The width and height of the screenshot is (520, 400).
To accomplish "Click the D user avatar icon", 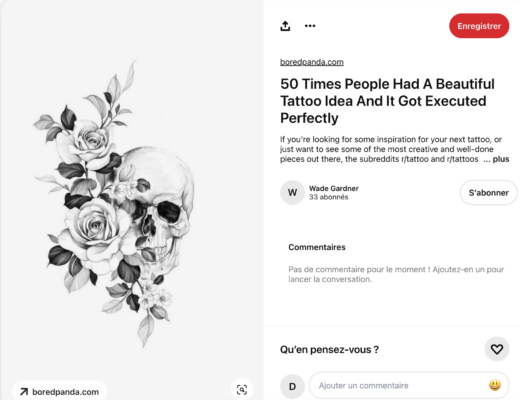I will (x=292, y=386).
